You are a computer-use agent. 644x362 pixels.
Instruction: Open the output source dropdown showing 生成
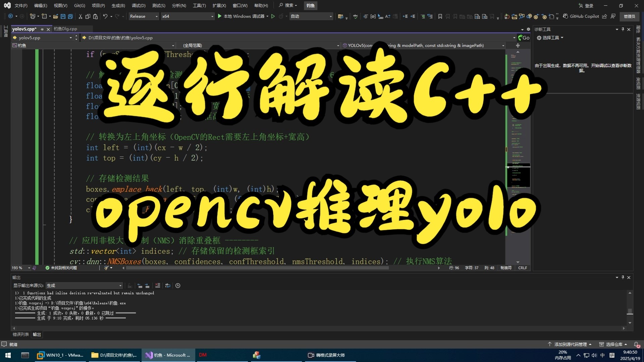(x=84, y=286)
